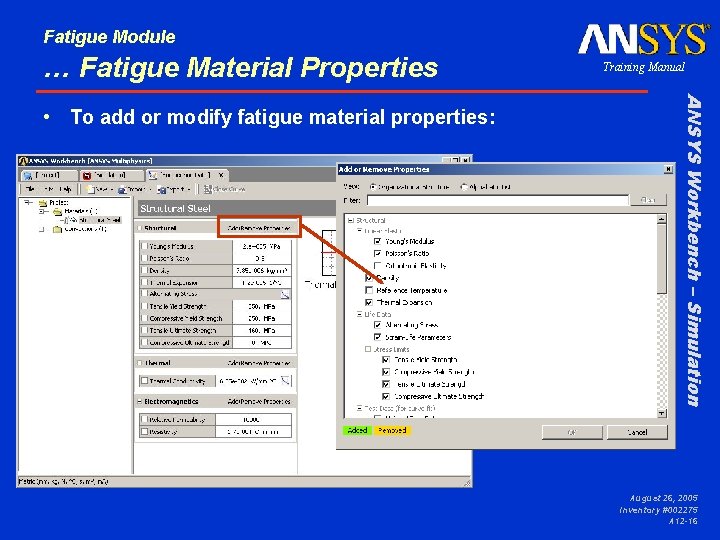The image size is (720, 540).
Task: Click the yellow Removed legend swatch
Action: tap(392, 431)
